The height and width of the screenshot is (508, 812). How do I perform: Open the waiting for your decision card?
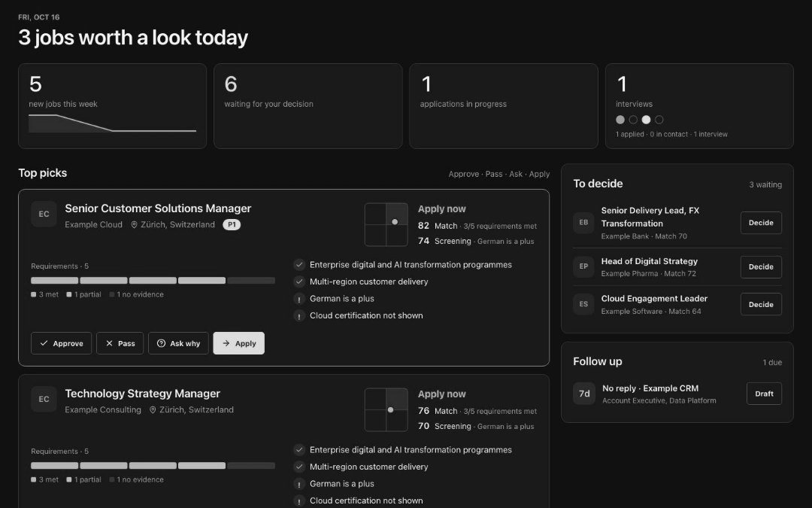coord(308,106)
